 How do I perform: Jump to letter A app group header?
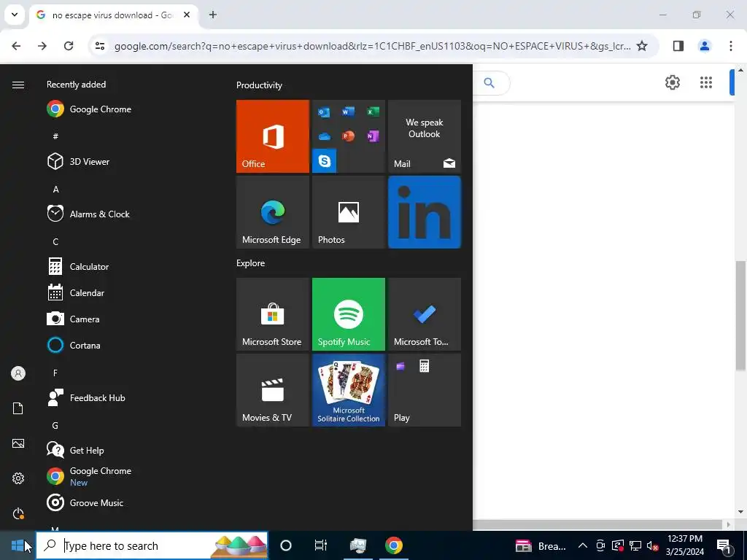55,189
